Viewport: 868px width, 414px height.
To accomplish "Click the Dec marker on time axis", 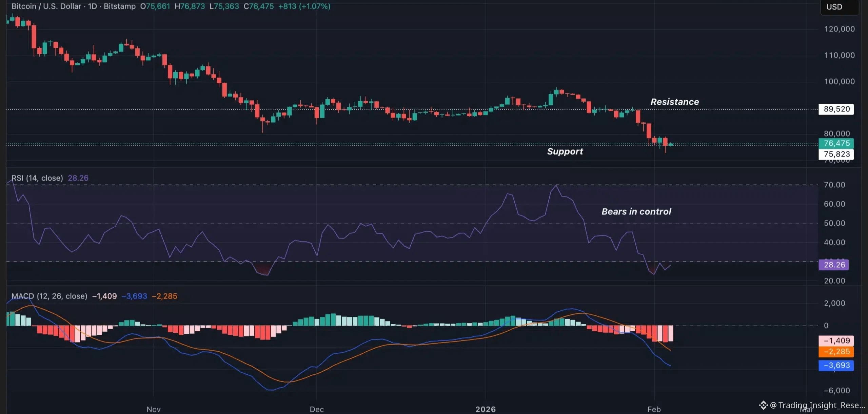I will (317, 409).
